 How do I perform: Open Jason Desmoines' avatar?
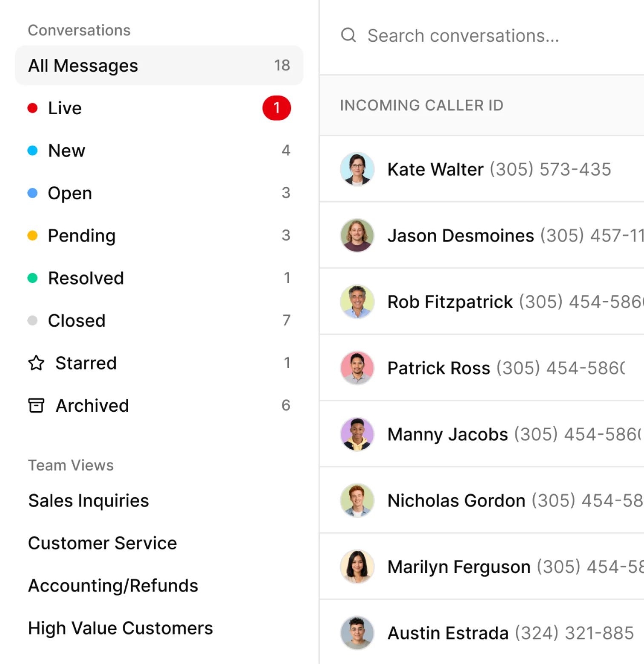(x=357, y=235)
